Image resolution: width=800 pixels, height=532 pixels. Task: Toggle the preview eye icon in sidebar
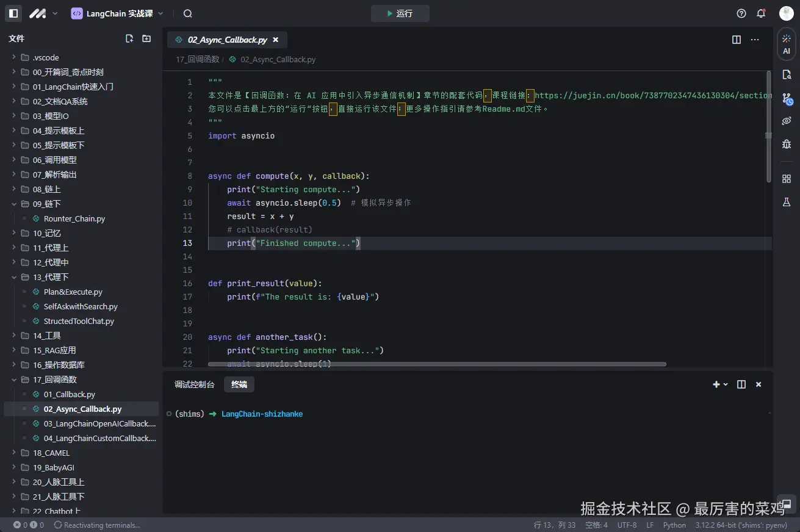786,121
